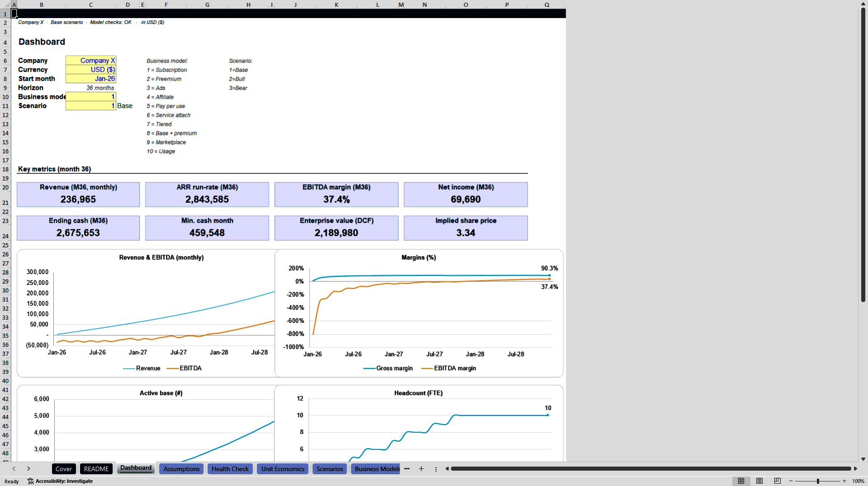Switch to Page Layout view
Viewport: 868px width, 486px height.
(x=759, y=481)
